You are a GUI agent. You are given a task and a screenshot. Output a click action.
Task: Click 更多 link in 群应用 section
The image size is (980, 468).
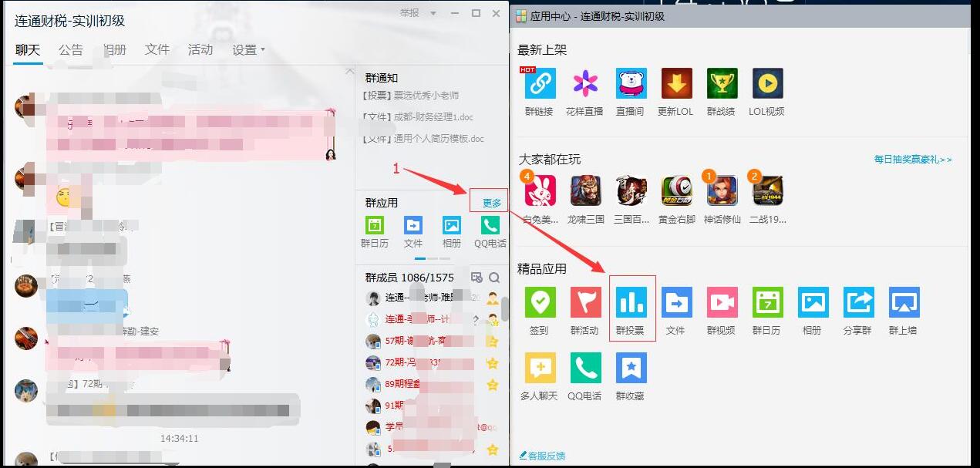pyautogui.click(x=491, y=203)
